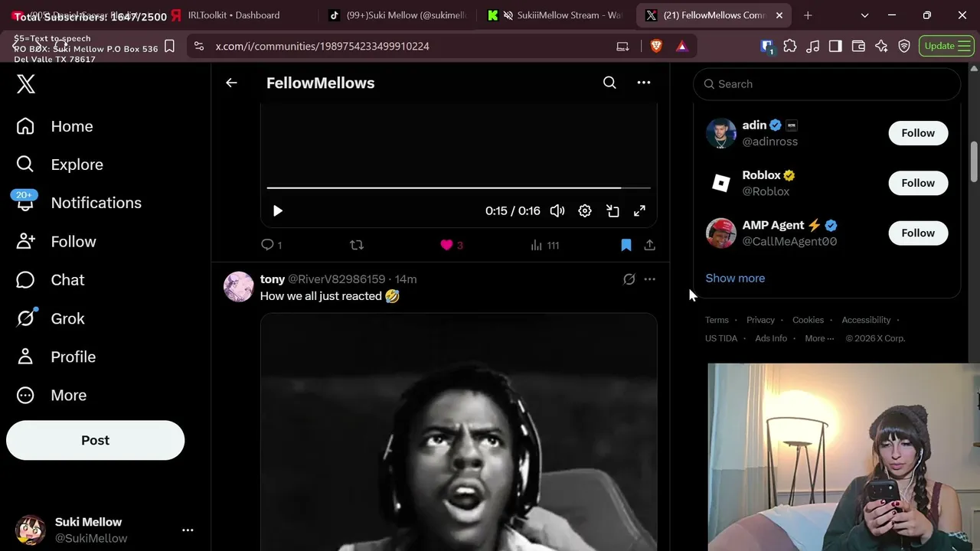View site information beside the URL

[199, 46]
